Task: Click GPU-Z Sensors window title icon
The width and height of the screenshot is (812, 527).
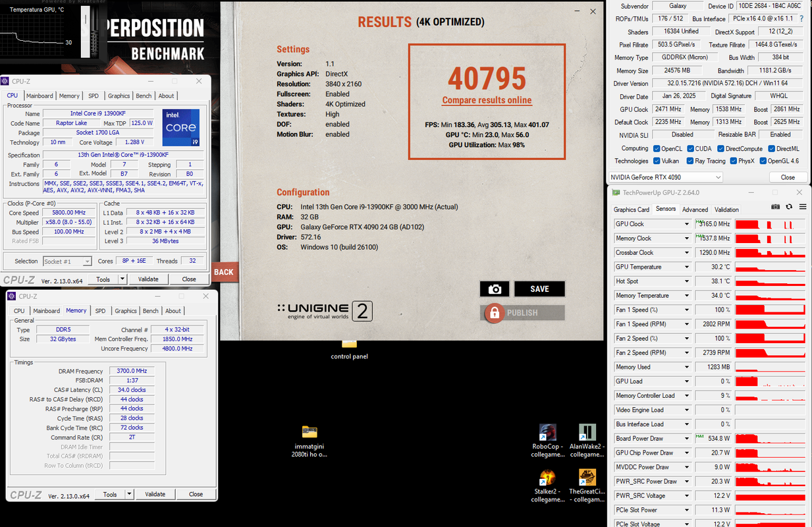Action: point(616,192)
